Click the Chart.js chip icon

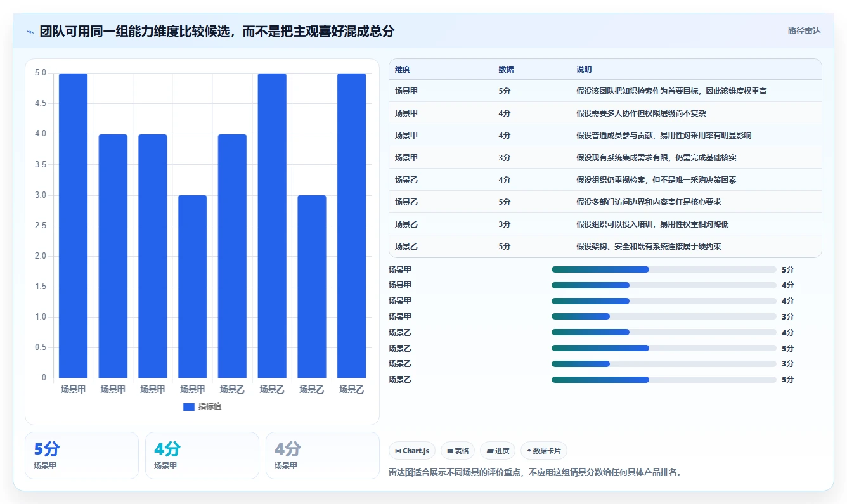coord(398,451)
